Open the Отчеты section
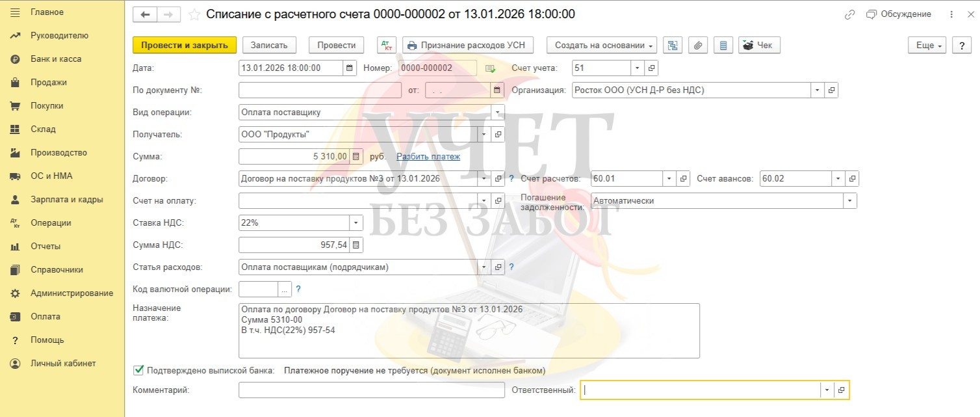The width and height of the screenshot is (980, 417). pyautogui.click(x=45, y=247)
